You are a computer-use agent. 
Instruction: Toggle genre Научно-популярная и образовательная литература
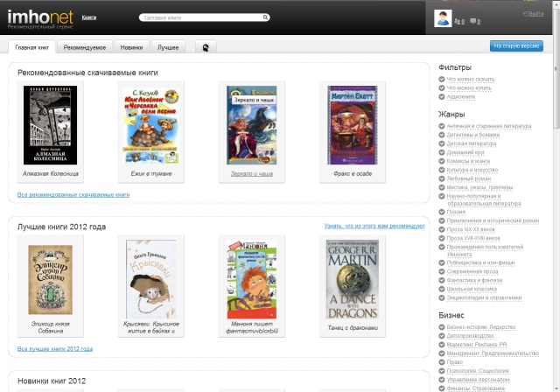[479, 199]
